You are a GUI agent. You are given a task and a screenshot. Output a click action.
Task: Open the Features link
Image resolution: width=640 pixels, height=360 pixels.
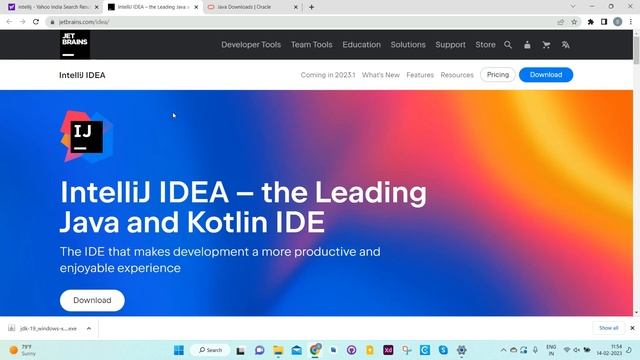[x=420, y=75]
